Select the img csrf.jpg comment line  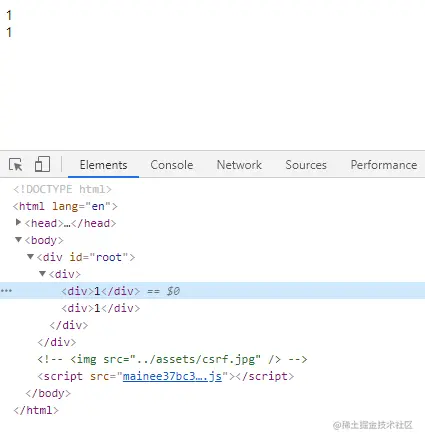point(172,359)
